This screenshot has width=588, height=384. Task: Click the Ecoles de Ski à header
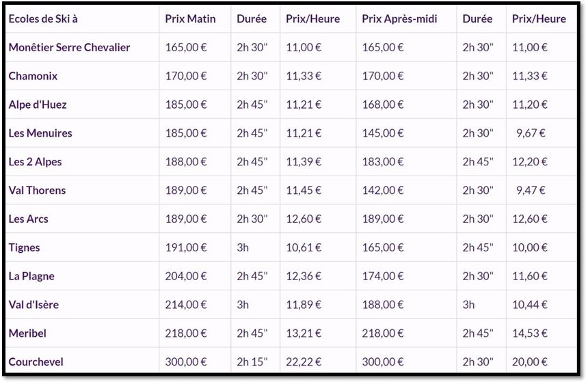point(43,18)
